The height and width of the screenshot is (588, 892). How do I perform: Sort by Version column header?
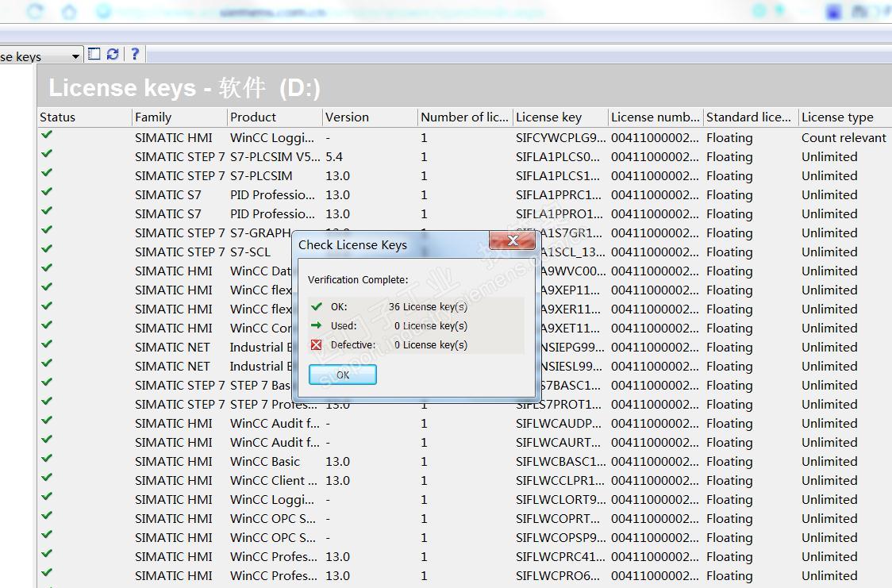[370, 117]
